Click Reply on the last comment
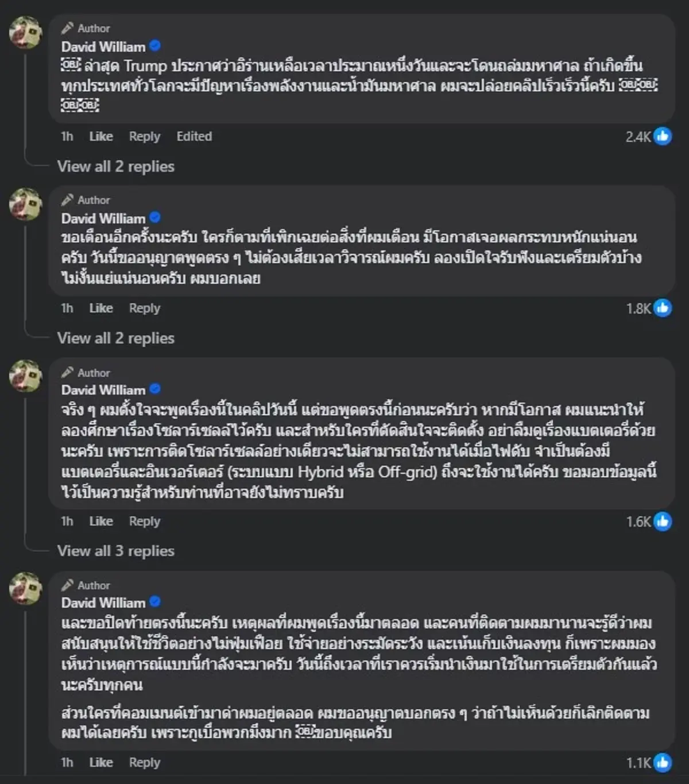689x784 pixels. coord(144,762)
